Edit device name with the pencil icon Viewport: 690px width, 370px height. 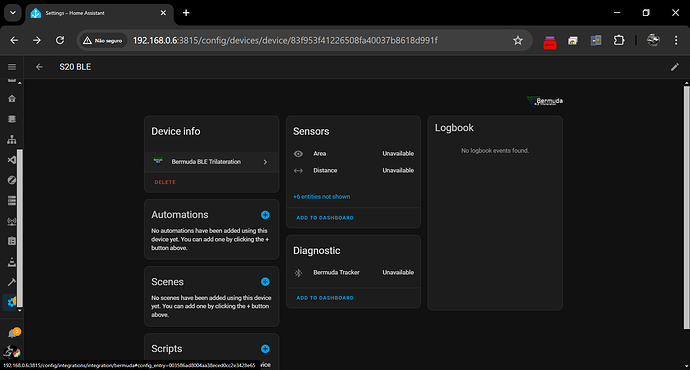tap(675, 67)
